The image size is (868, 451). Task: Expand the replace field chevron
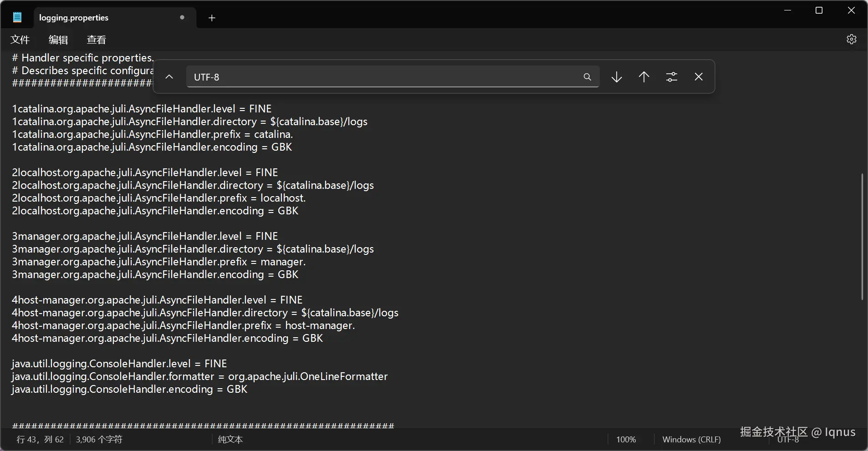point(169,77)
